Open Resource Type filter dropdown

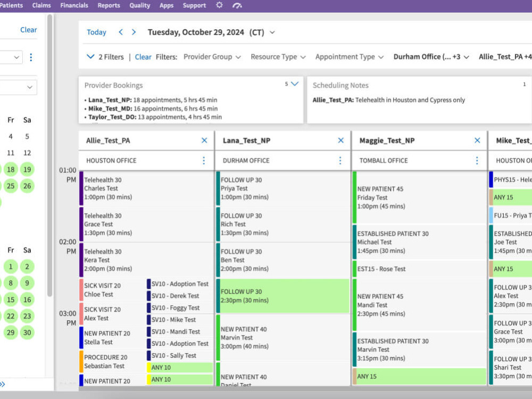[x=278, y=57]
